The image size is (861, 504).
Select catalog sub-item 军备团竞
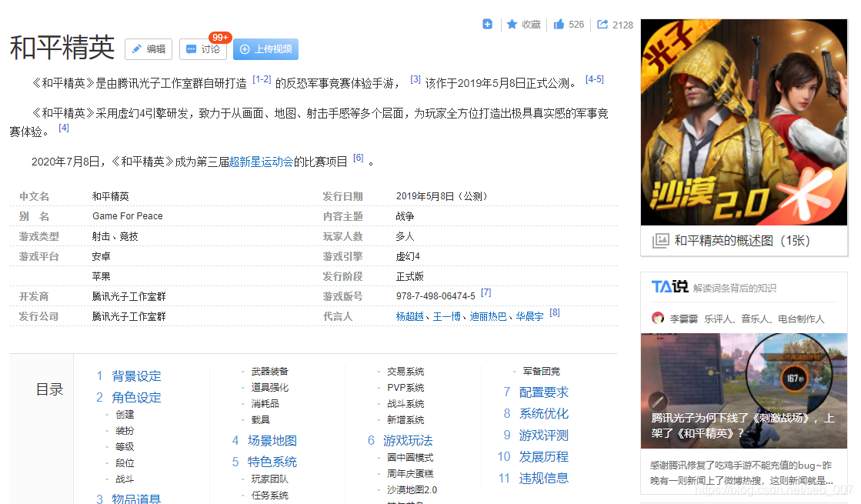542,371
